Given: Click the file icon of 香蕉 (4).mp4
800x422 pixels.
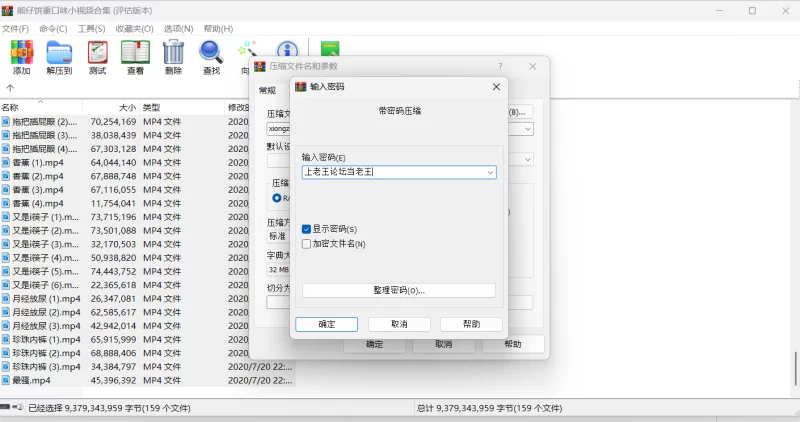Looking at the screenshot, I should [x=6, y=204].
